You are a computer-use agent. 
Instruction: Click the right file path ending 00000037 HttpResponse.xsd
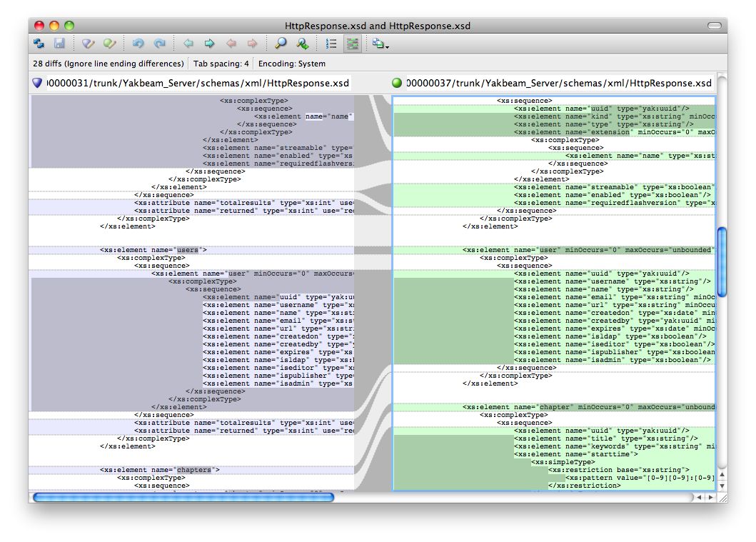559,83
